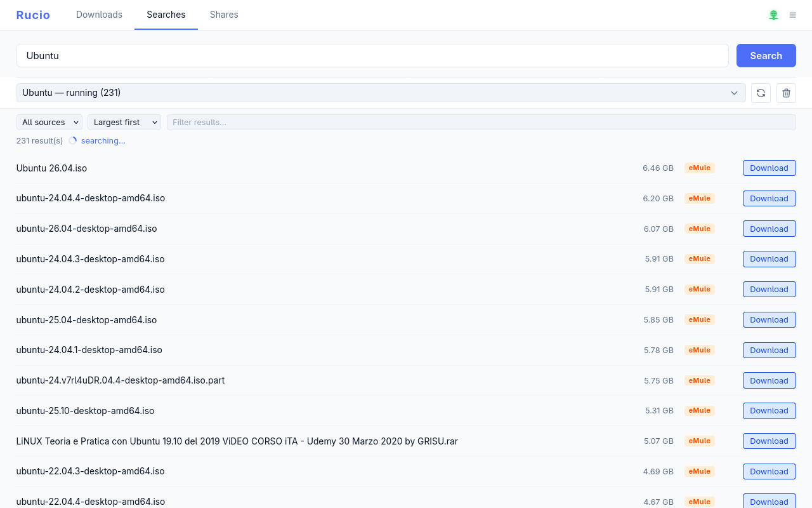
Task: Download Ubuntu 26.04.iso
Action: pyautogui.click(x=769, y=168)
